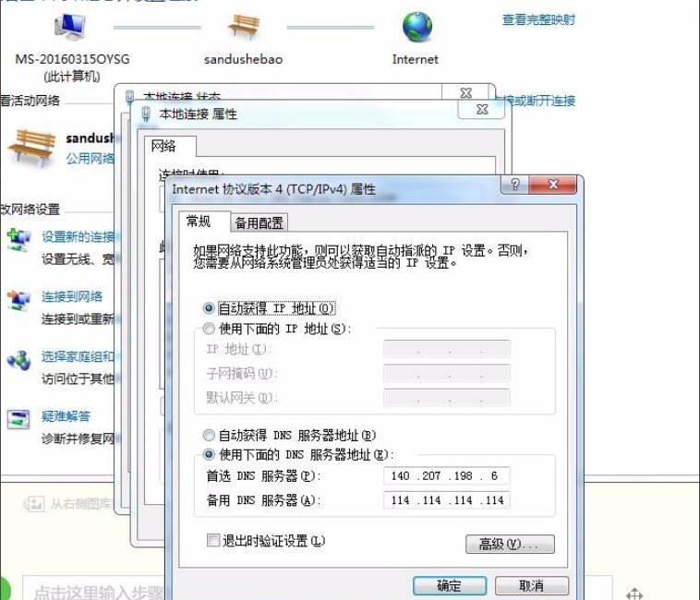
Task: Switch to 备用配置 tab
Action: [x=259, y=222]
